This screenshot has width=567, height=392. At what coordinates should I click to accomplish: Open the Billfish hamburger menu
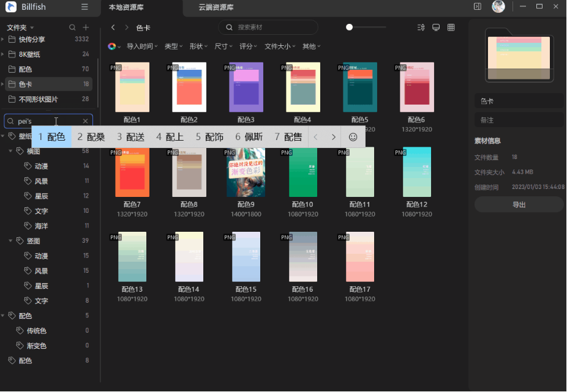84,7
